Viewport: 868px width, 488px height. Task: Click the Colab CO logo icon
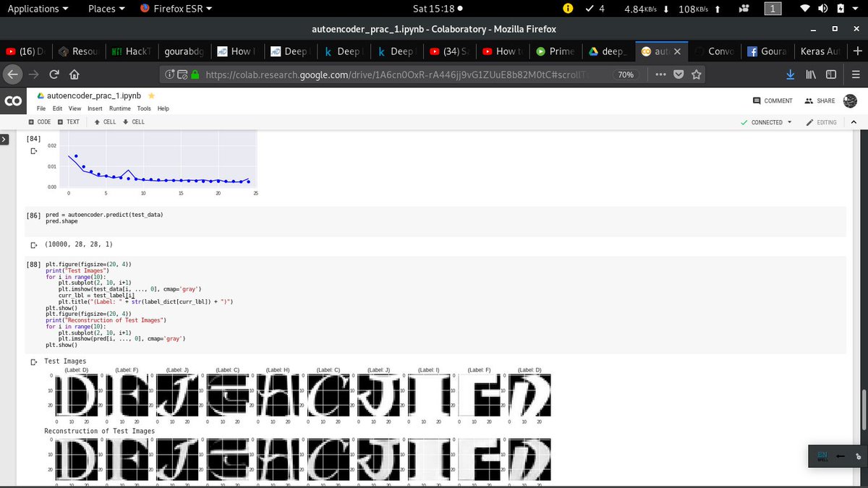pos(13,101)
